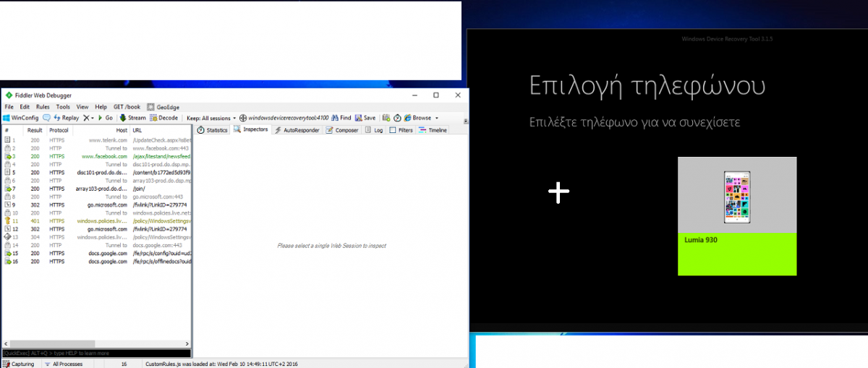Switch to the Inspectors tab
The image size is (868, 368).
[x=251, y=129]
